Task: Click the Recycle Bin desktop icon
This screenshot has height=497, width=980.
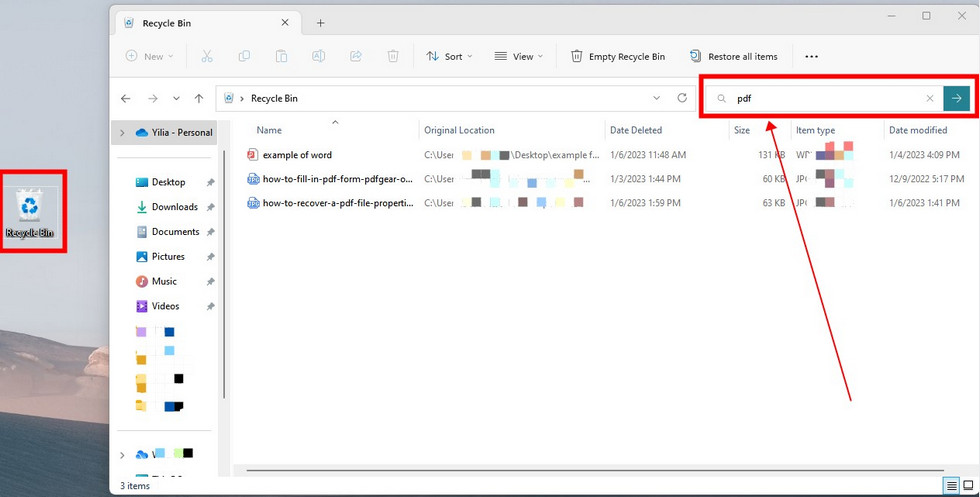Action: coord(32,212)
